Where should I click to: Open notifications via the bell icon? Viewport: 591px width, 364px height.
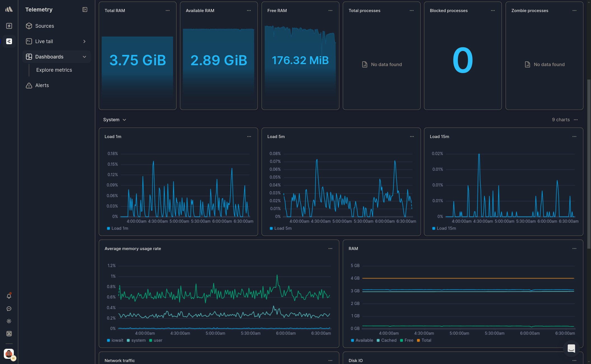9,296
